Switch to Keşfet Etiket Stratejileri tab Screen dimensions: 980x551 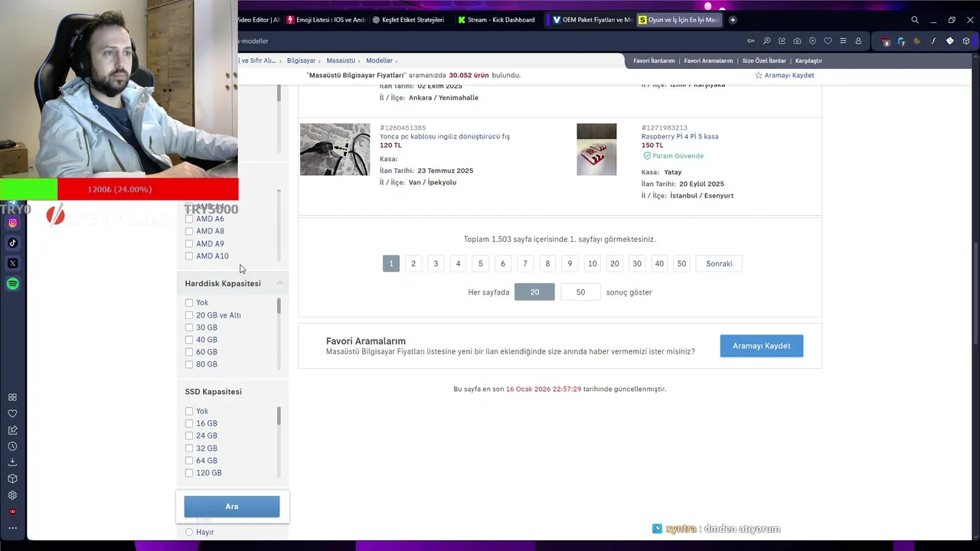pos(407,20)
